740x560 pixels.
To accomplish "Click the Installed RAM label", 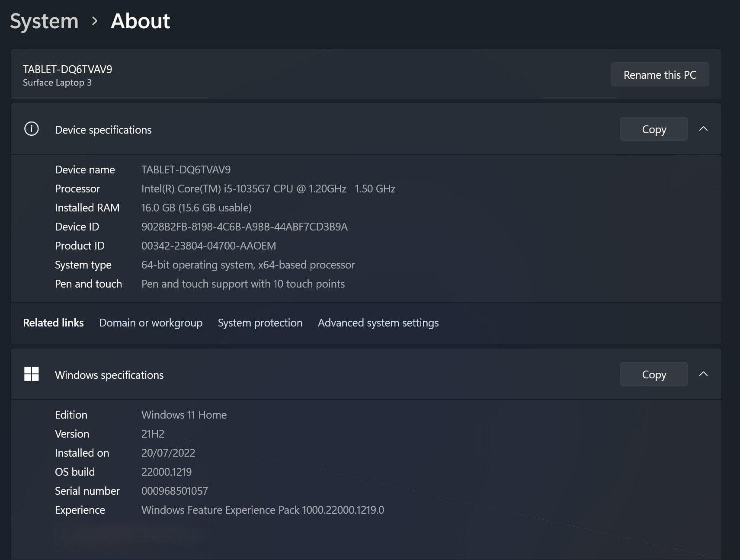I will coord(87,208).
